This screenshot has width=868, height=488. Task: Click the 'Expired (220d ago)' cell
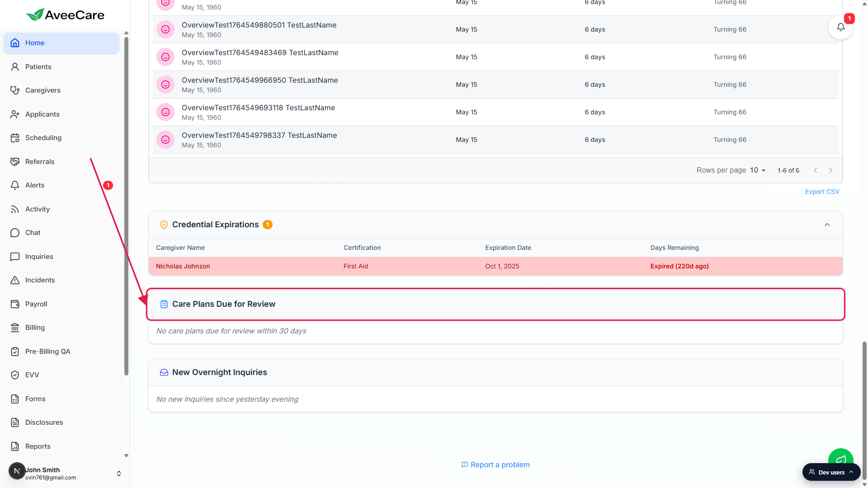coord(679,266)
